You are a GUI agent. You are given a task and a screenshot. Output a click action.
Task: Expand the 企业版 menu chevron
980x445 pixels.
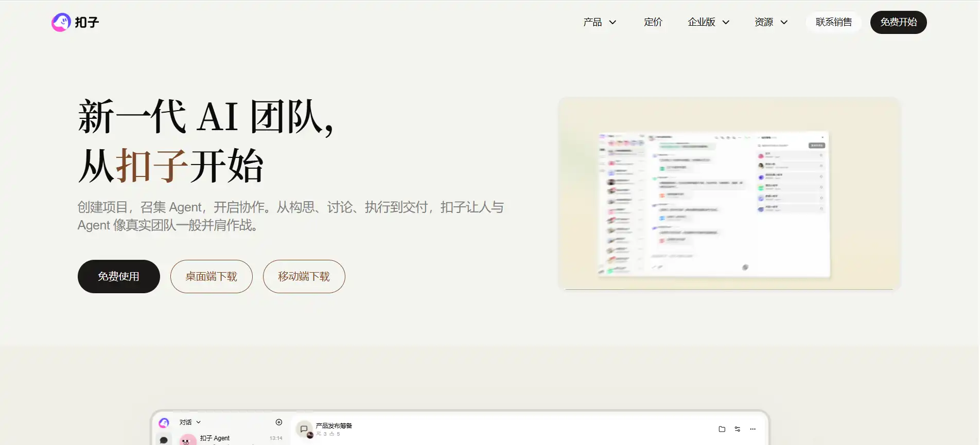tap(726, 22)
